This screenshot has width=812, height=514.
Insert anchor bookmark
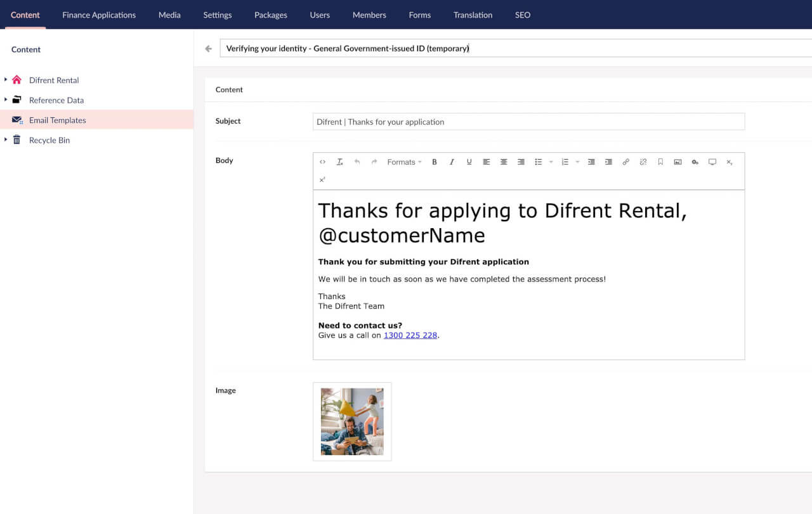[x=660, y=162]
